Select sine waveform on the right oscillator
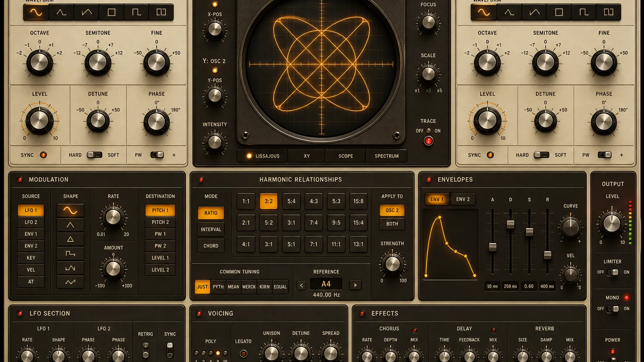Viewport: 644px width, 362px height. (x=484, y=12)
